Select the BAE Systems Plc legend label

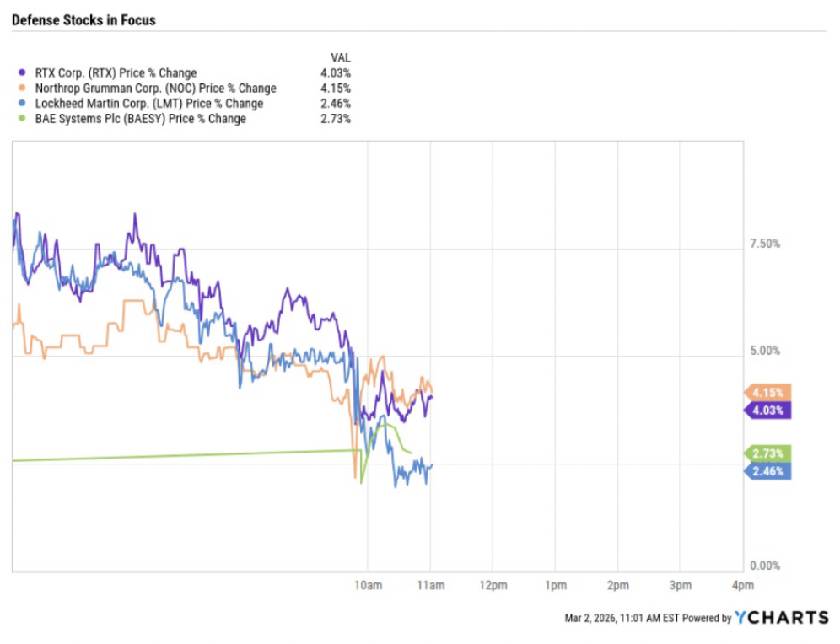coord(140,120)
